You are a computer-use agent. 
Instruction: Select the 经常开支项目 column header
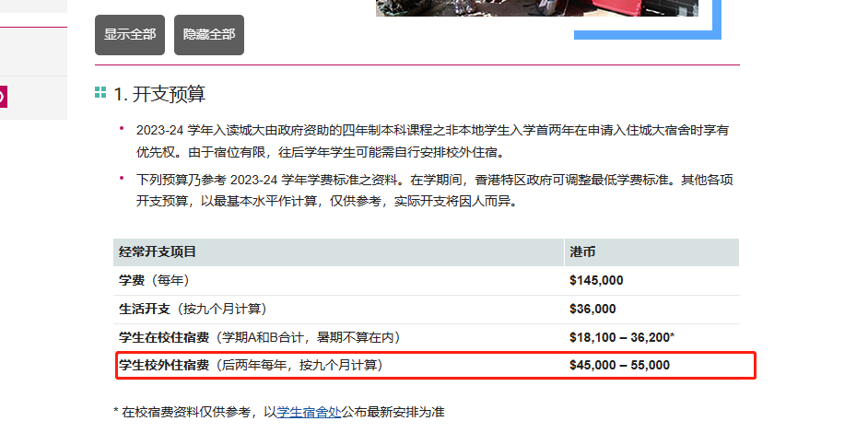coord(158,252)
